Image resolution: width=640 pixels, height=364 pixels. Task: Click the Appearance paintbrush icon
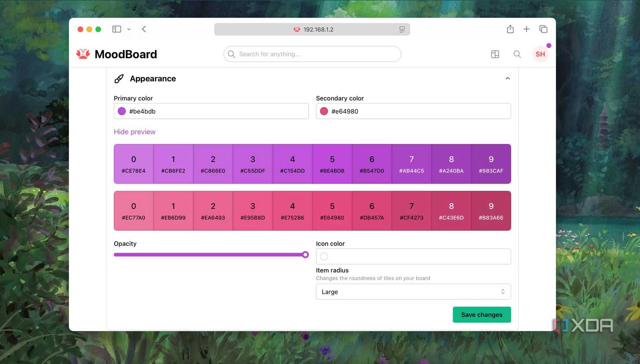(x=119, y=78)
